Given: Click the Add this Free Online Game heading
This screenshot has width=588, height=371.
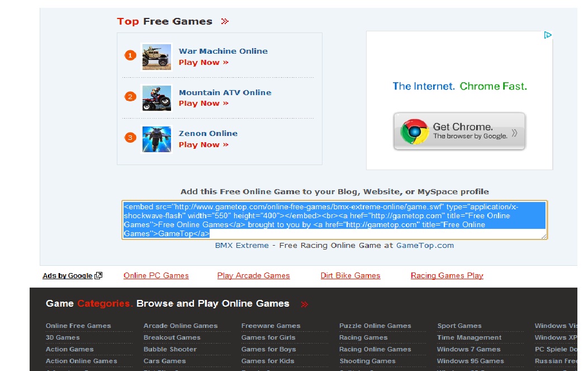Looking at the screenshot, I should coord(334,191).
